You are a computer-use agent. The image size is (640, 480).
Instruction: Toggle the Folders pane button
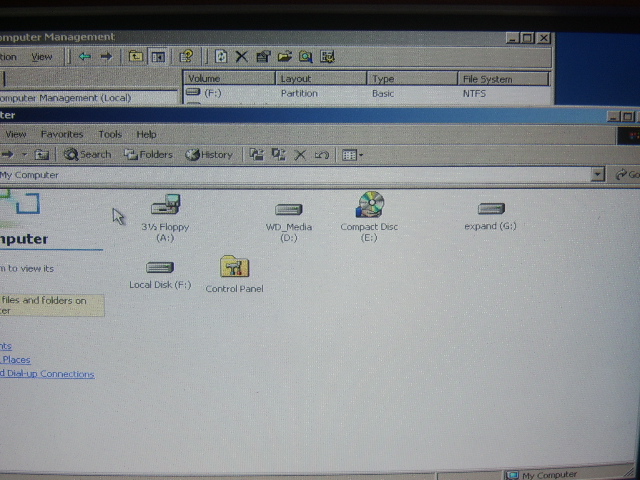148,154
